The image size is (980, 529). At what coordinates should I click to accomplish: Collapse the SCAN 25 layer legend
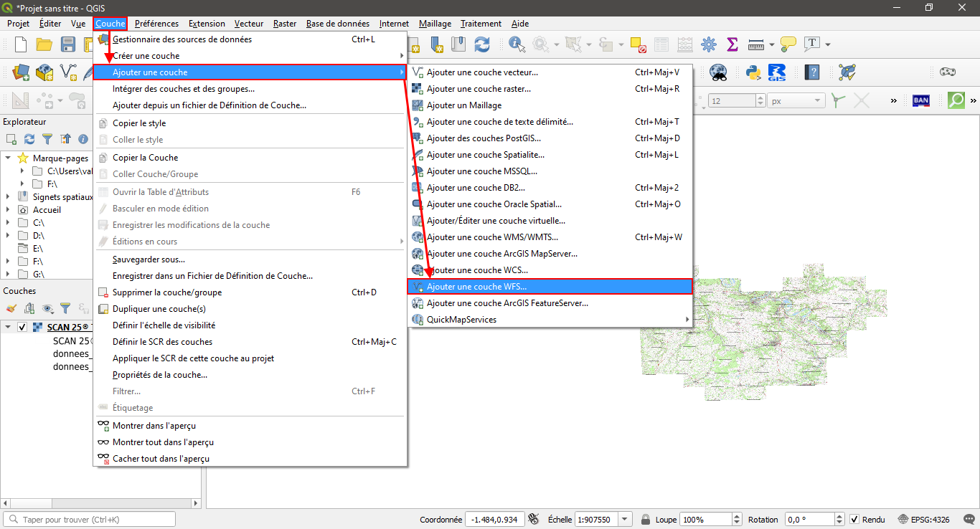click(x=8, y=327)
